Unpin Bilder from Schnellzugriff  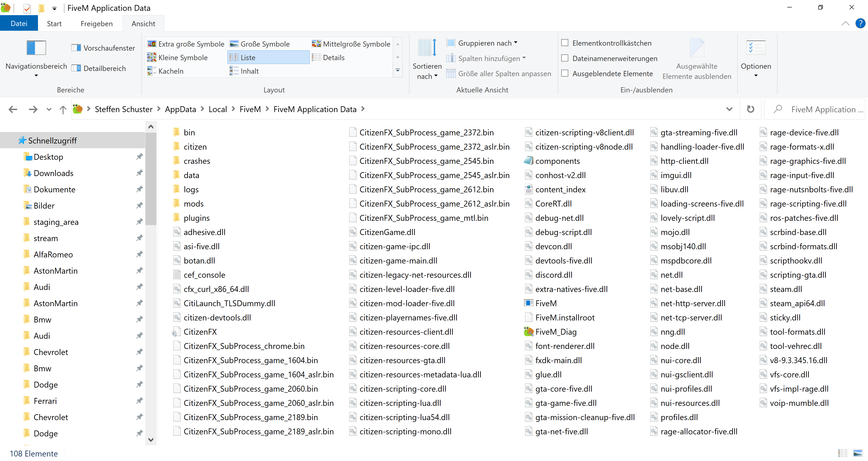click(x=139, y=205)
